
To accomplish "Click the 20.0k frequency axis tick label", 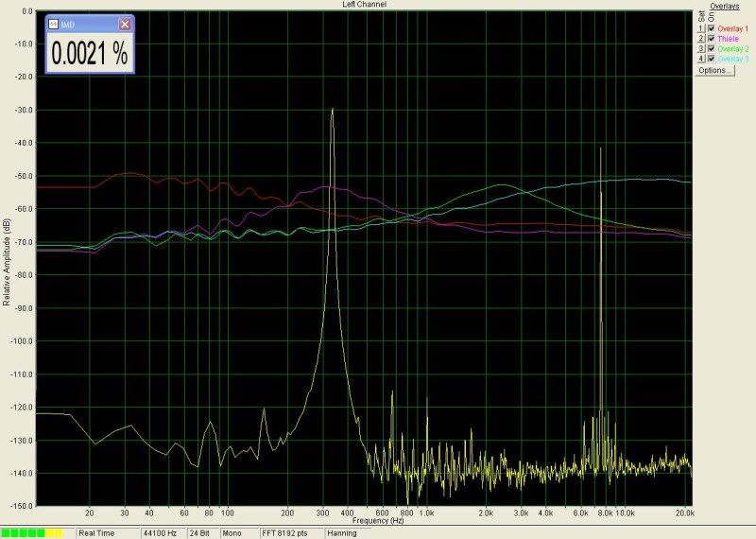I will pos(684,513).
